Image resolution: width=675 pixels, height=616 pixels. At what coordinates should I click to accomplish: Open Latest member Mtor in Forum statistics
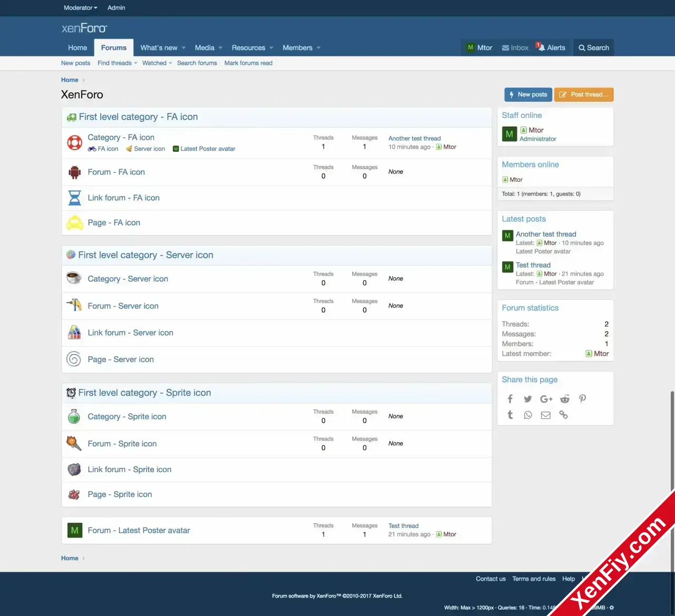coord(601,354)
